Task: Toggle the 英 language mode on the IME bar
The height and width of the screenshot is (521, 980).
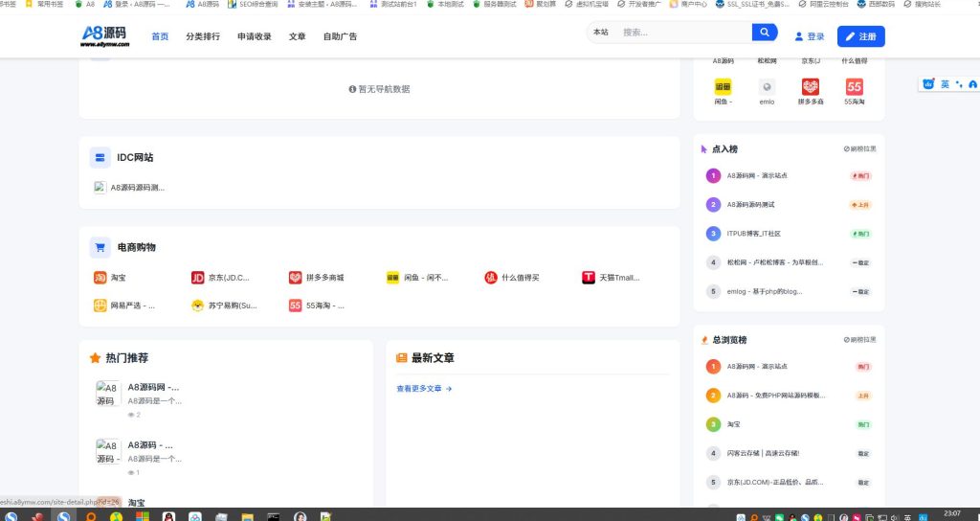Action: [945, 84]
